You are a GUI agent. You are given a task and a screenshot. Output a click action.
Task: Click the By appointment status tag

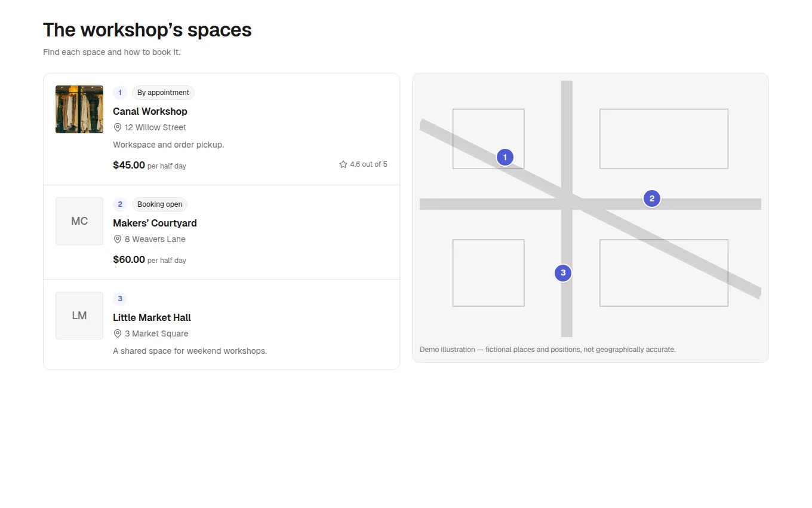(x=163, y=93)
